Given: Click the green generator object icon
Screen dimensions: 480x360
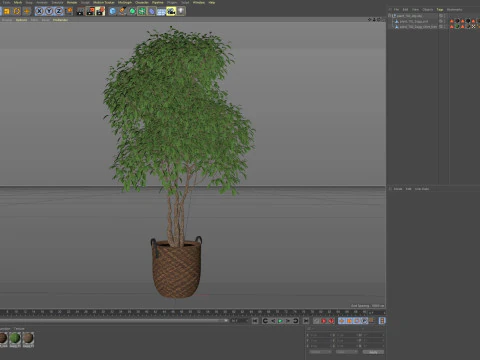Looking at the screenshot, I should click(132, 11).
